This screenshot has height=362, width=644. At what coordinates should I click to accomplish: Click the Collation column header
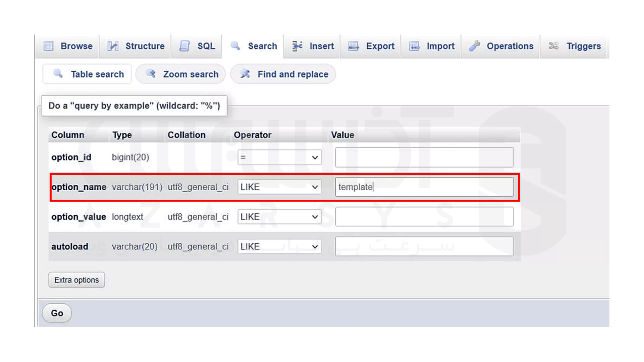coord(186,135)
